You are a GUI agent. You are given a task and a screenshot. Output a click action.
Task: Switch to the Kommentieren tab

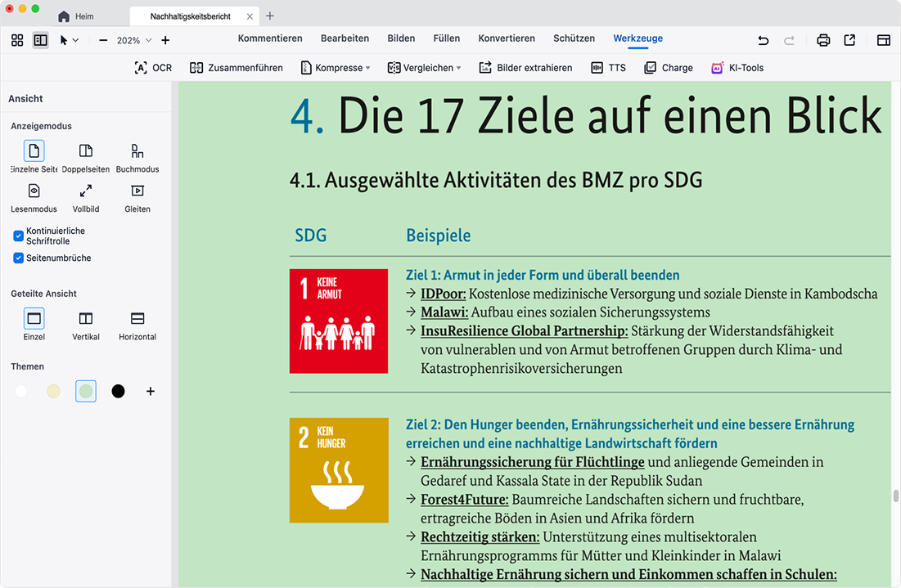270,38
